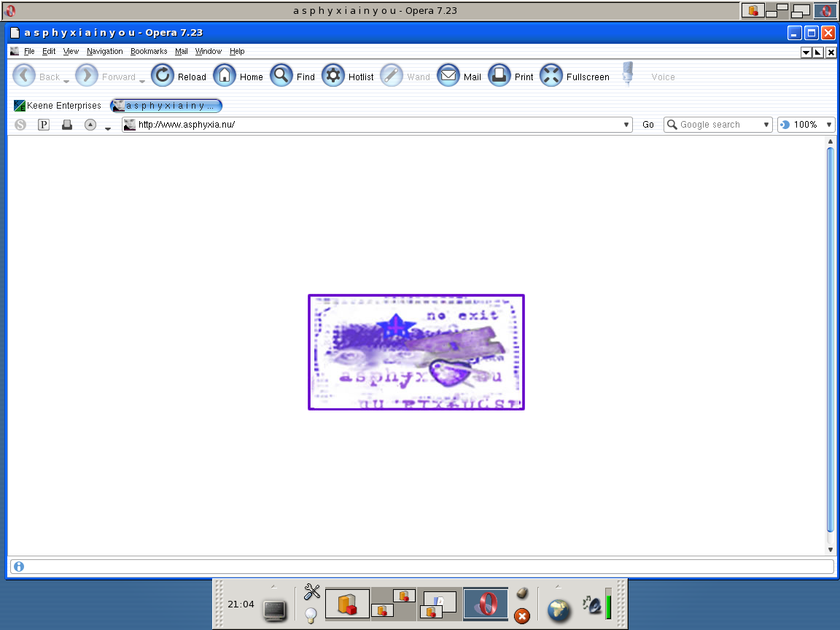Click the asphyxia no exit image
Image resolution: width=840 pixels, height=630 pixels.
coord(416,352)
